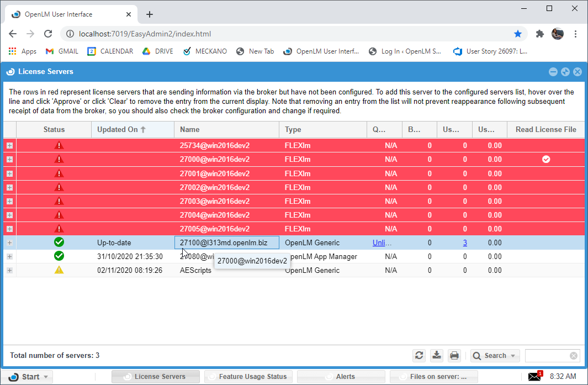
Task: Click the print icon
Action: [x=454, y=356]
